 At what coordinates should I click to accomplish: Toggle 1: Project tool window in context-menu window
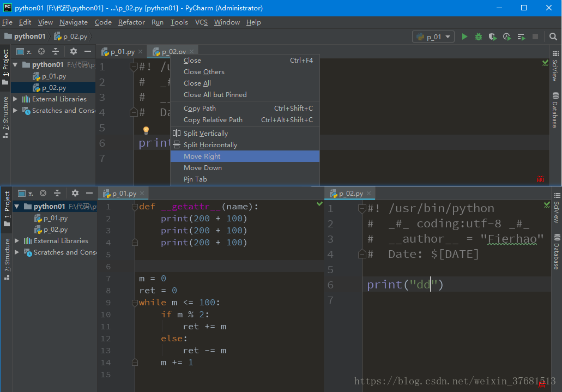point(5,68)
